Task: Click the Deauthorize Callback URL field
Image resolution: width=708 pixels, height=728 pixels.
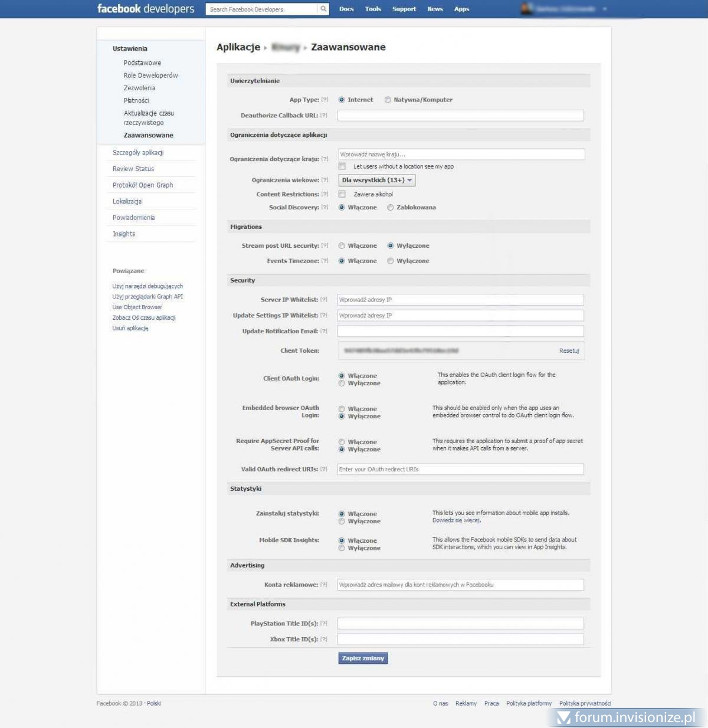Action: click(x=460, y=116)
